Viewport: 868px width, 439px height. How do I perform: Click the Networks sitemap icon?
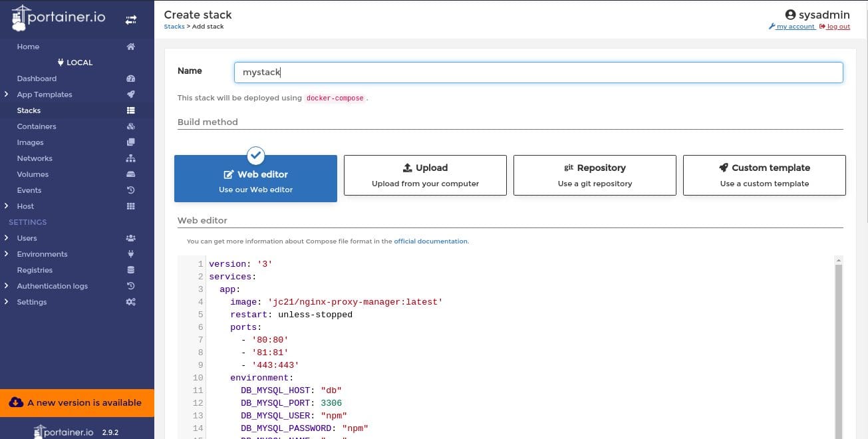point(131,158)
